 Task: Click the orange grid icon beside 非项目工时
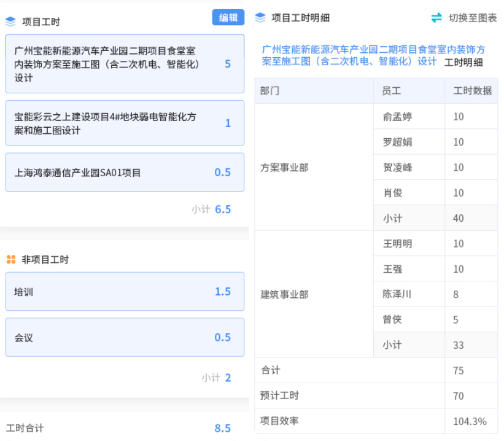coord(11,259)
